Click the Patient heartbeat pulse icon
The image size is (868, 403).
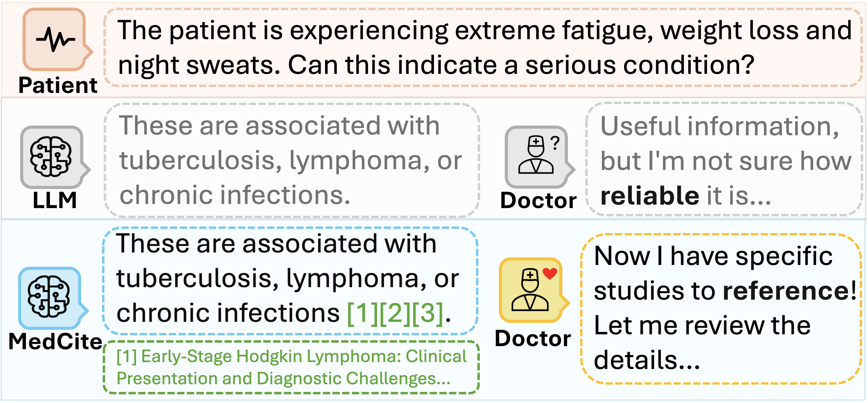56,39
